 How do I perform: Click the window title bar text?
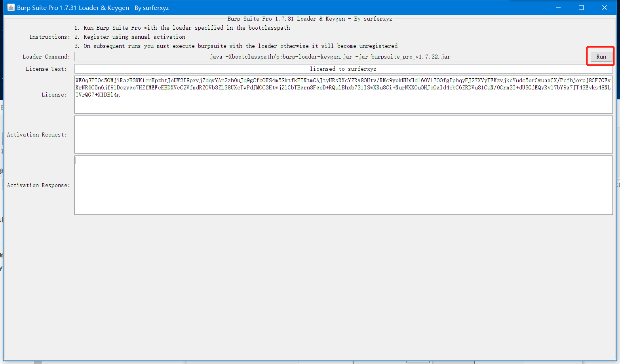click(x=93, y=8)
